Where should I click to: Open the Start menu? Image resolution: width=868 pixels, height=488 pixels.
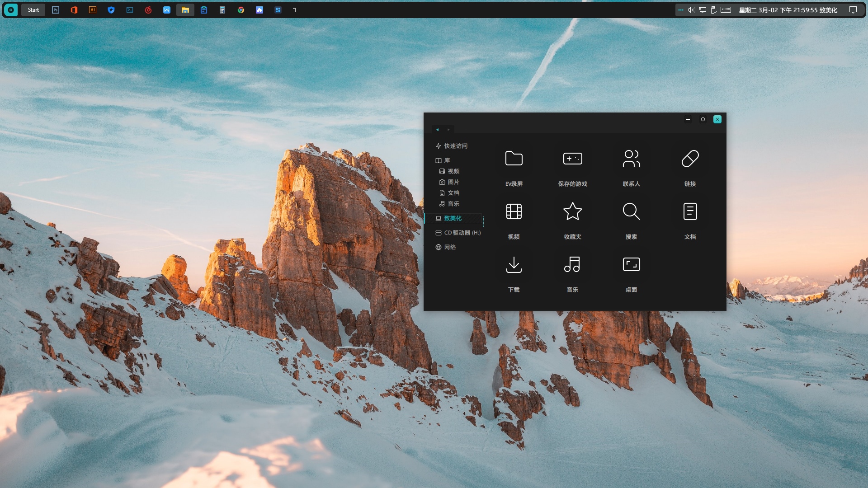pos(33,9)
